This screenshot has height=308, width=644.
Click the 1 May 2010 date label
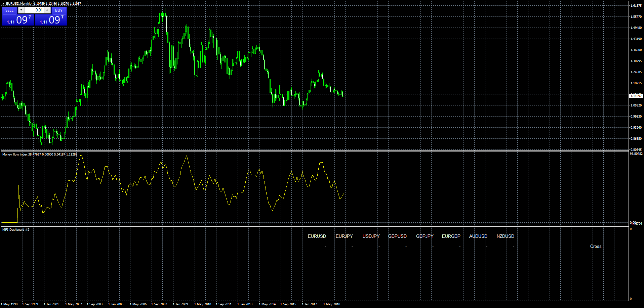coord(203,304)
